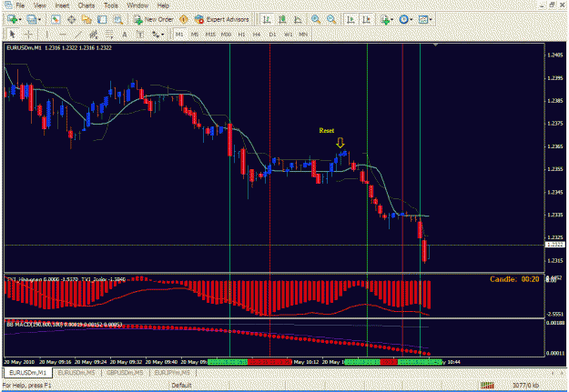Open the Periods clock dropdown
This screenshot has height=392, width=569.
click(x=406, y=19)
